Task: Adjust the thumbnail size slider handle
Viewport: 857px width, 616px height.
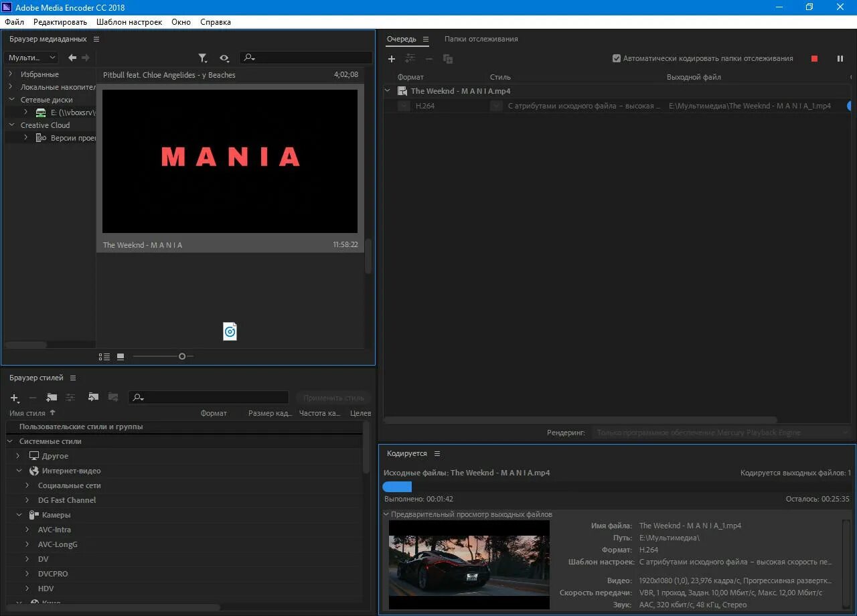Action: click(x=182, y=356)
